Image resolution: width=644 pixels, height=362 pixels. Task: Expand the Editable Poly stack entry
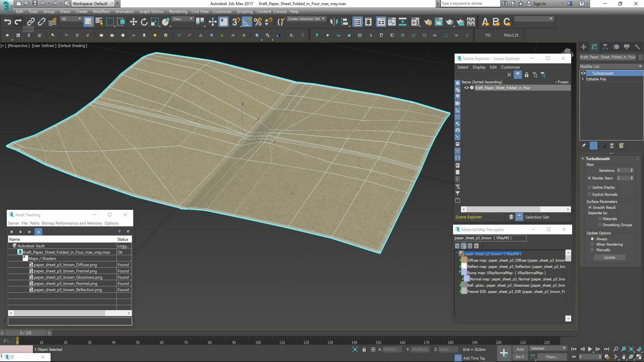(x=583, y=79)
